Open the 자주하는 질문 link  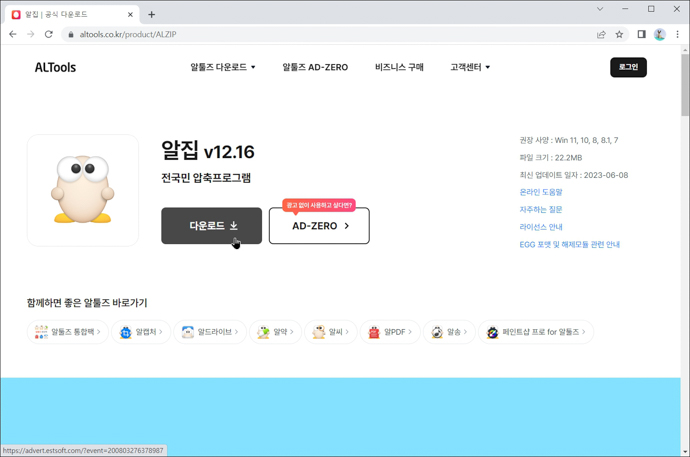click(x=541, y=209)
